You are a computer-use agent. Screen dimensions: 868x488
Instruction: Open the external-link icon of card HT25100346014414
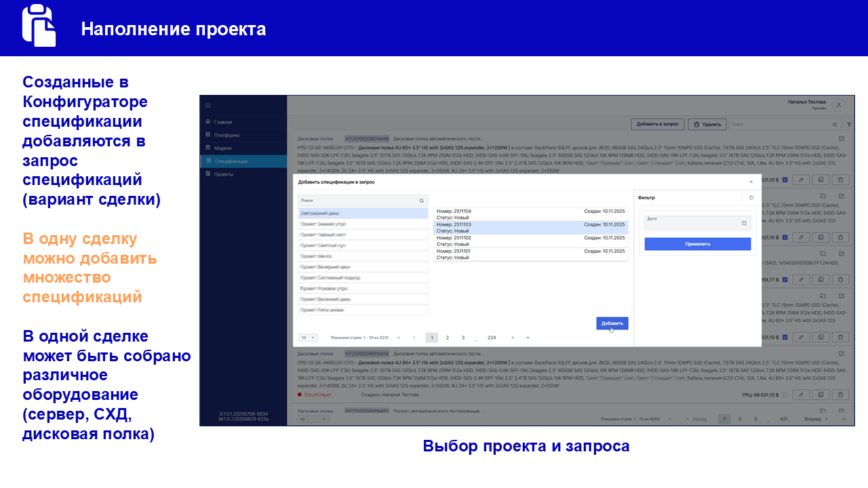pyautogui.click(x=842, y=353)
